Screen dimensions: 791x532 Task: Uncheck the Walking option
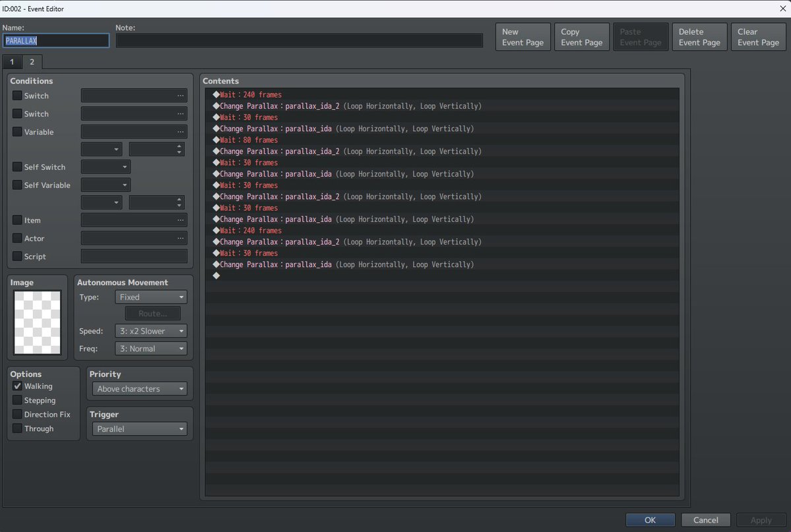pos(17,386)
